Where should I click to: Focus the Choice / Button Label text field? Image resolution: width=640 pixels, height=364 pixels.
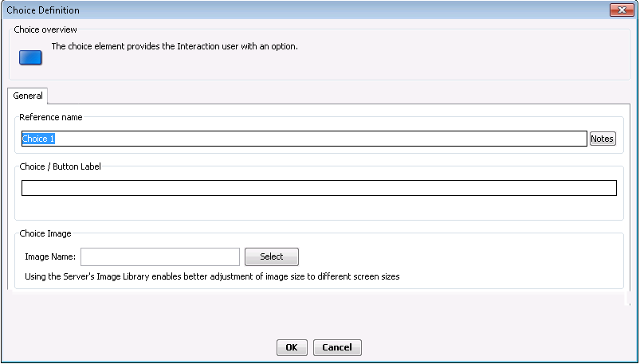[319, 188]
